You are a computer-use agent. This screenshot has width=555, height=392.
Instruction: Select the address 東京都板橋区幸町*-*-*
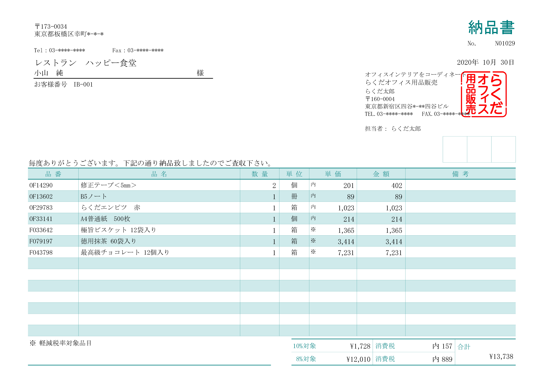coord(69,34)
